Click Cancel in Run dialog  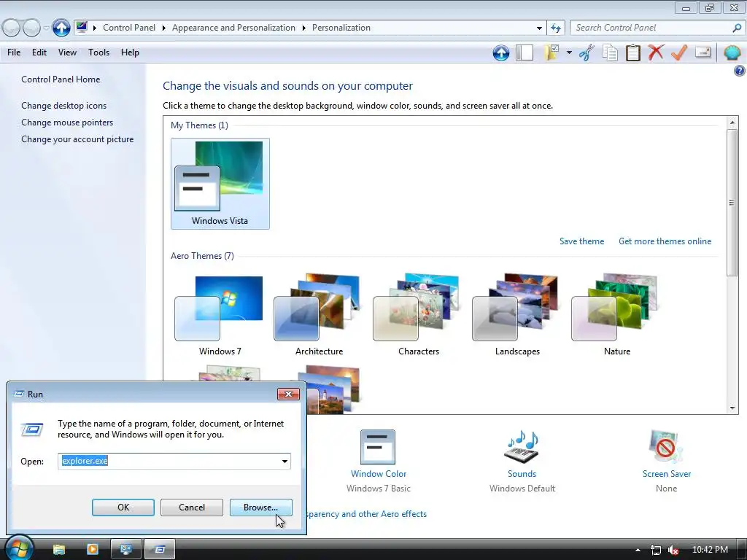click(x=192, y=507)
